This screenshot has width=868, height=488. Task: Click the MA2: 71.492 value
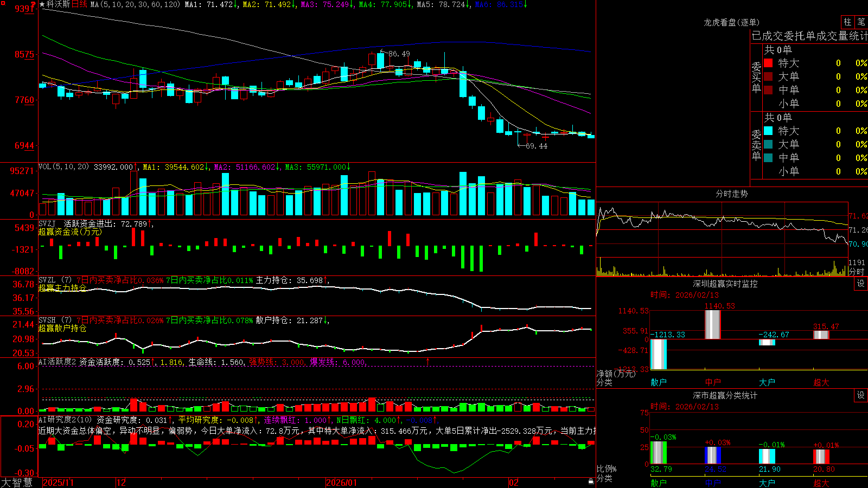click(x=269, y=4)
